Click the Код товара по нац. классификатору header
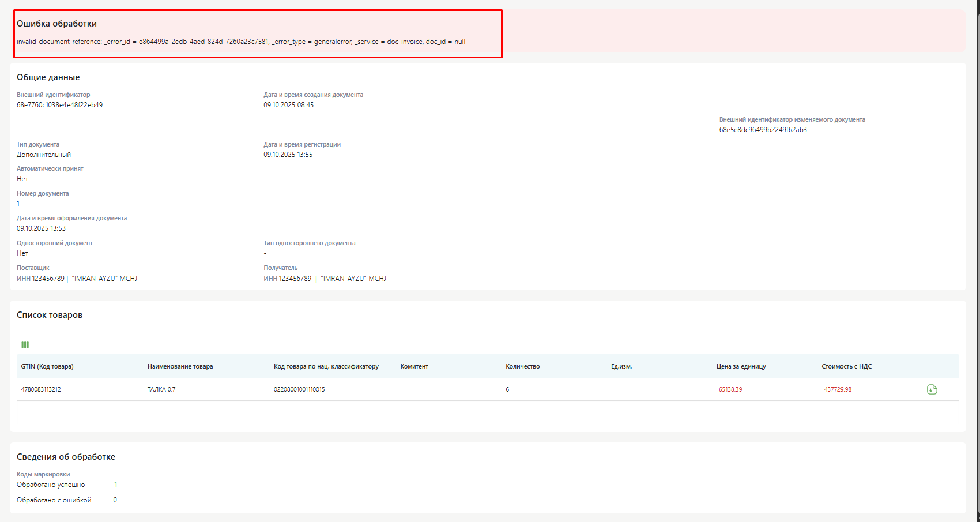 coord(326,366)
